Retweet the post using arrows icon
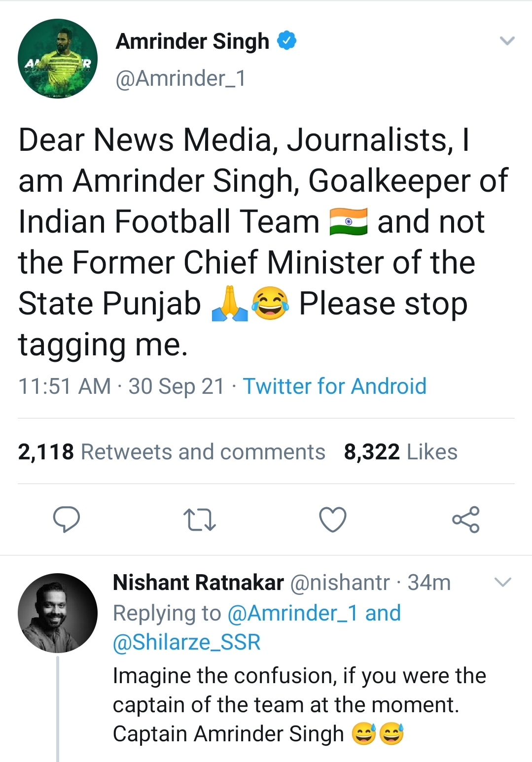The height and width of the screenshot is (762, 532). pos(199,520)
